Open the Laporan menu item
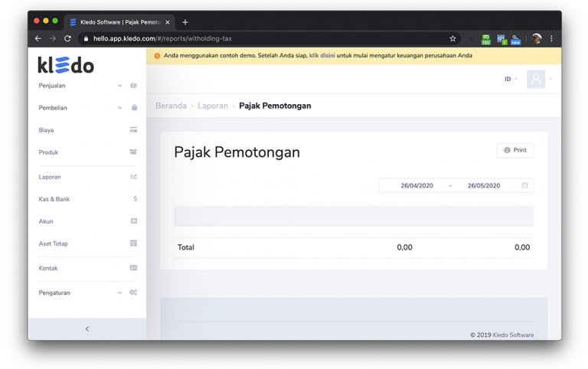588x369 pixels. pyautogui.click(x=50, y=177)
